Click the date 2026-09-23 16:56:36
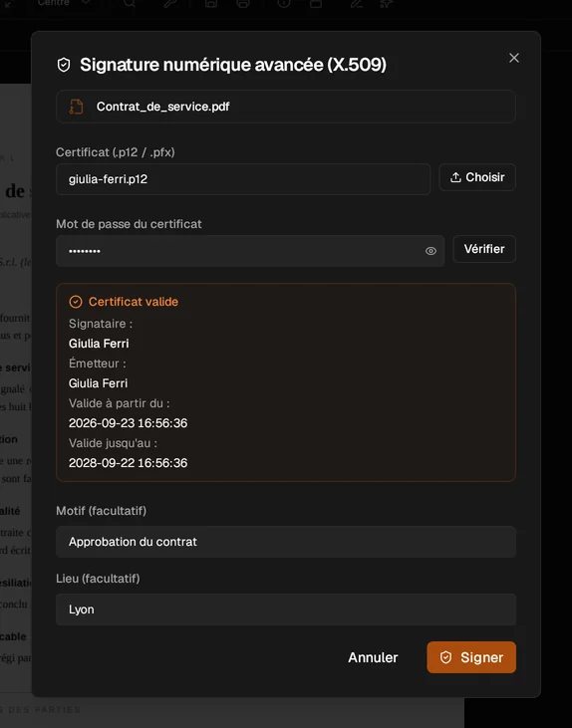The image size is (572, 728). pyautogui.click(x=129, y=423)
